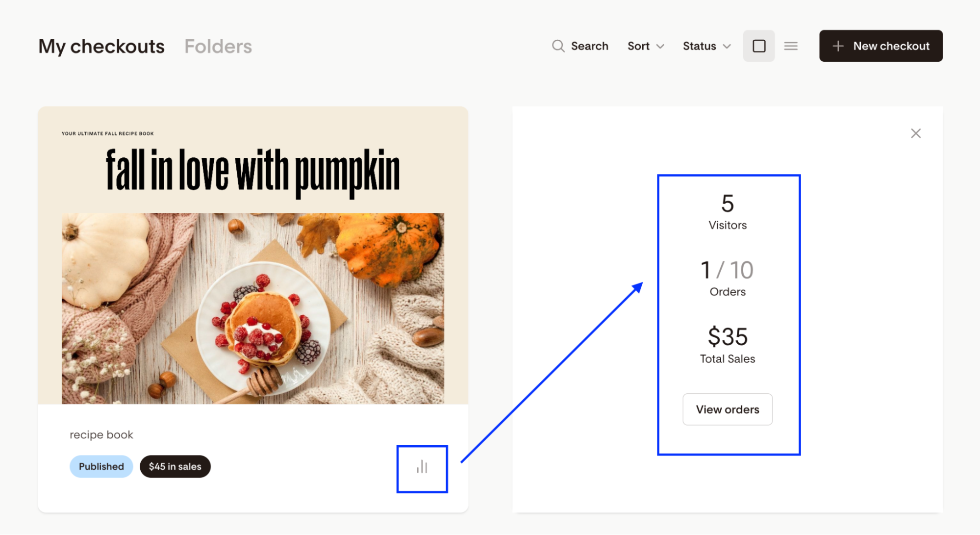Click the $45 in sales badge

[x=175, y=466]
